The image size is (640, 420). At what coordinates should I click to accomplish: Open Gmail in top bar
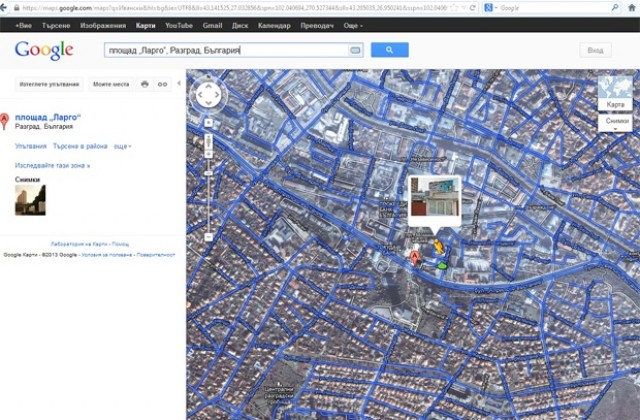coord(212,25)
